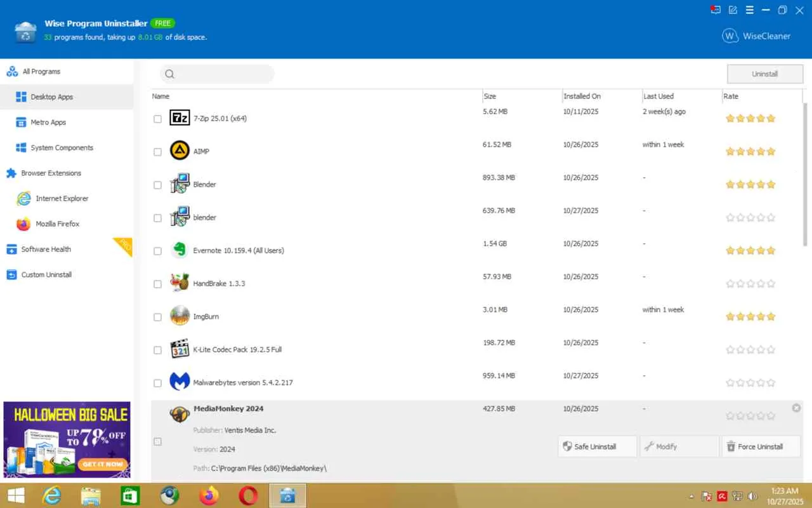The height and width of the screenshot is (508, 812).
Task: Open the All Programs section
Action: click(x=67, y=72)
